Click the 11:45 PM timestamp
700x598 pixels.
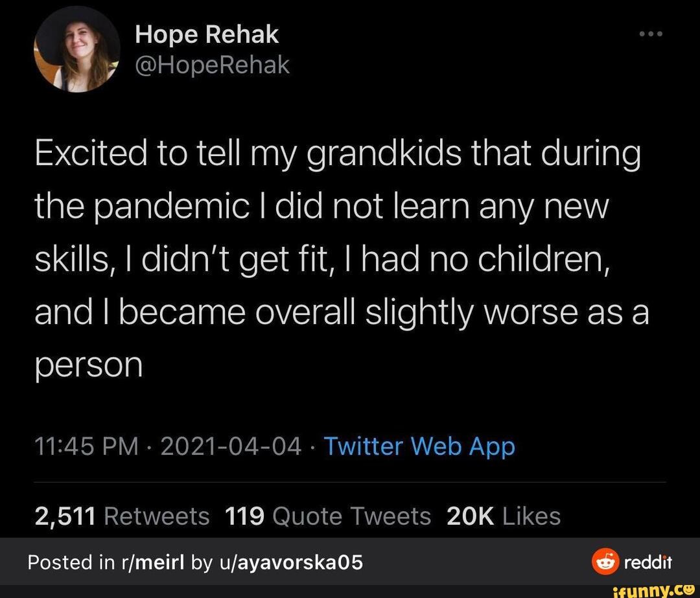pyautogui.click(x=84, y=446)
